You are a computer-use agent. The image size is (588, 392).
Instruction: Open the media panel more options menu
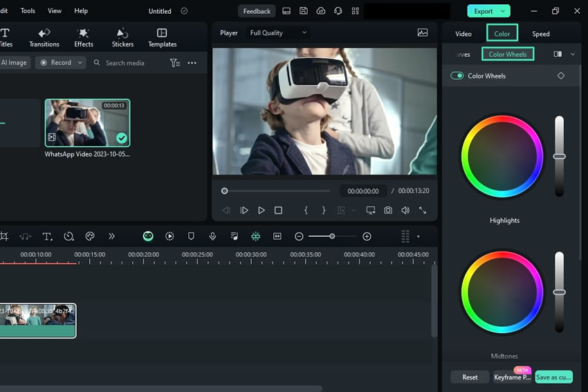click(x=192, y=63)
